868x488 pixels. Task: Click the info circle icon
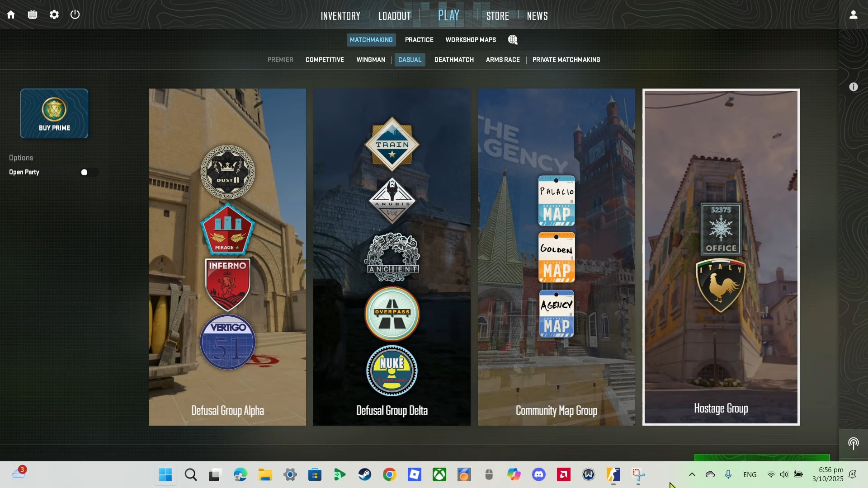click(x=854, y=87)
